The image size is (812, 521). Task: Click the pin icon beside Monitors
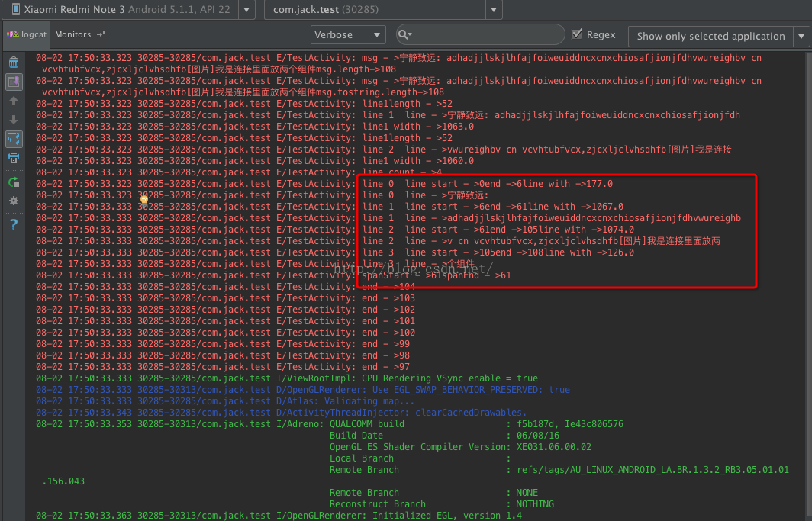point(101,34)
